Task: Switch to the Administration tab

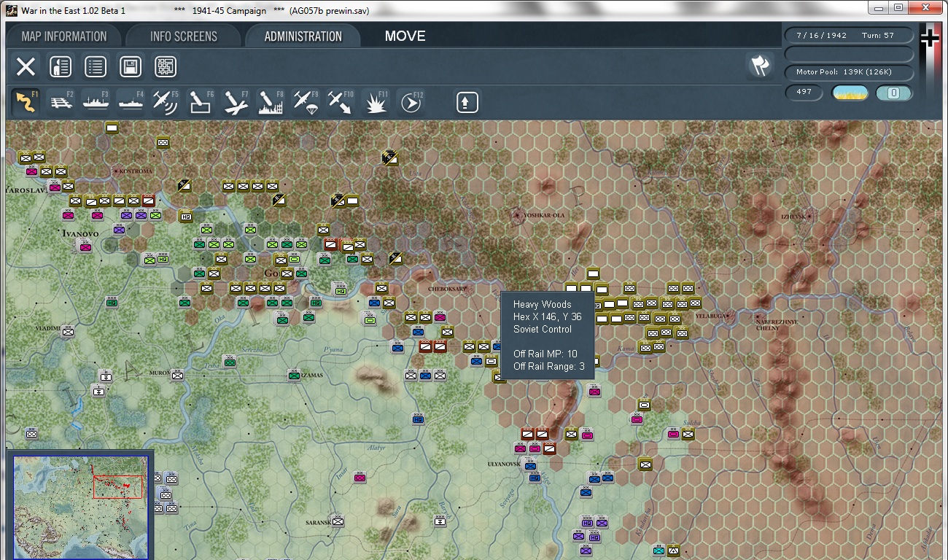Action: (x=303, y=36)
